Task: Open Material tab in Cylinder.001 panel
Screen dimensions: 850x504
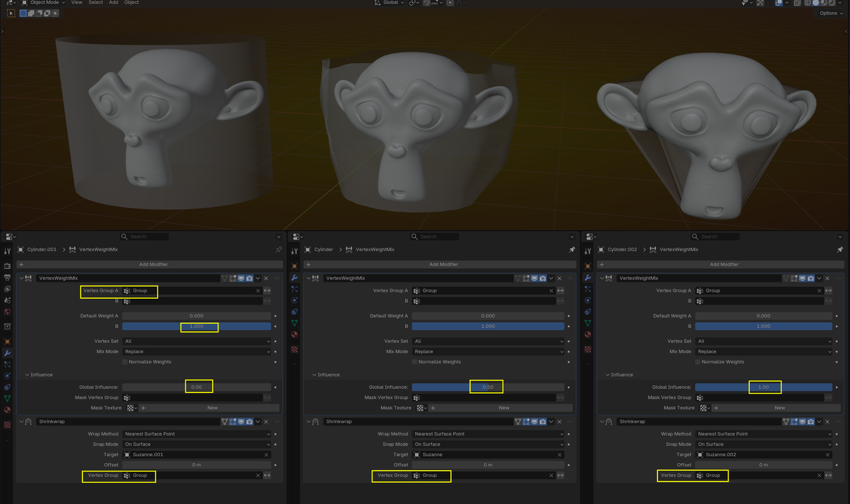Action: click(7, 410)
